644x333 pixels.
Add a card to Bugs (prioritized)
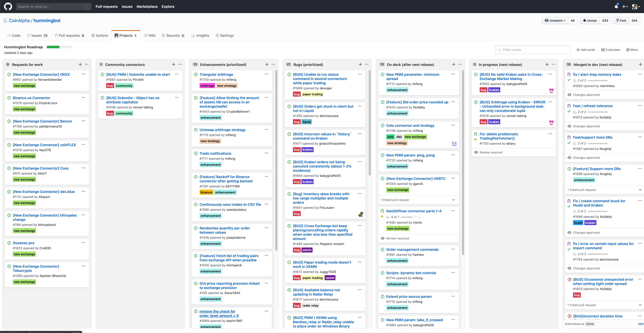tap(360, 65)
